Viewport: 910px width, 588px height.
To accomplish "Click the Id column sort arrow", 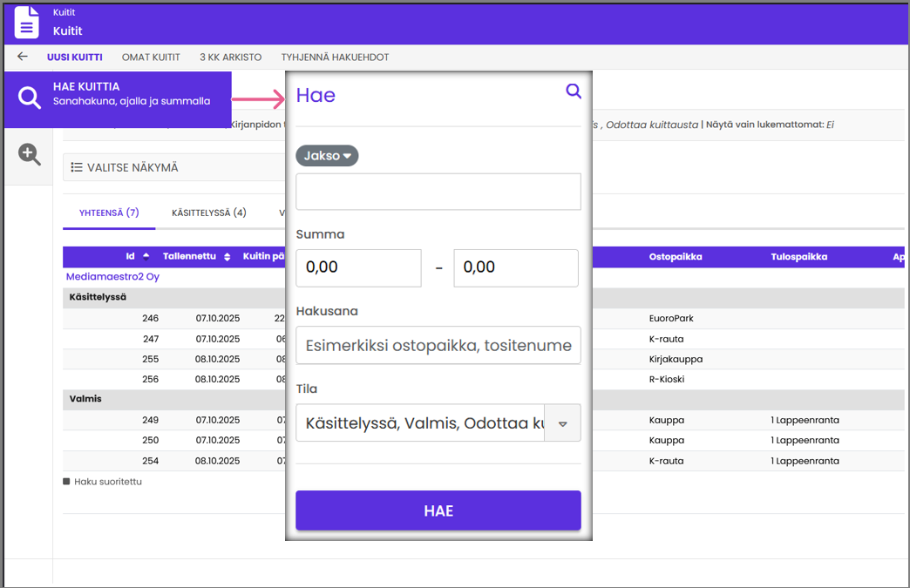I will click(146, 257).
